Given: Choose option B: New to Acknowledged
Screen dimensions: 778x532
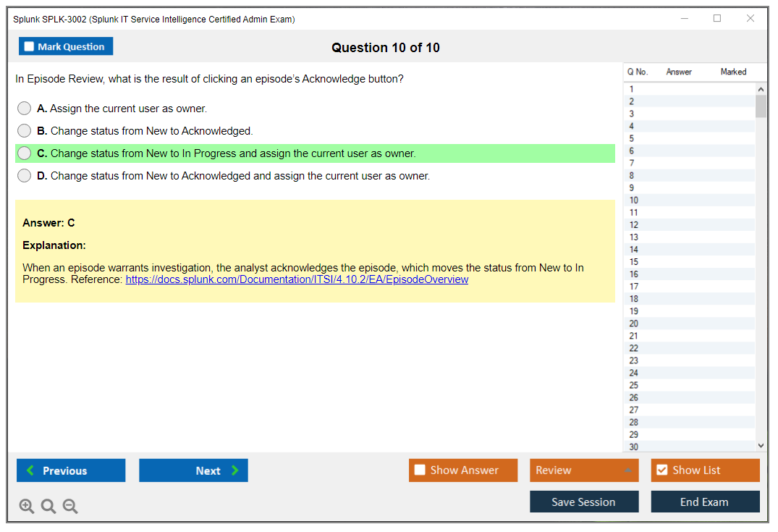Looking at the screenshot, I should 25,131.
